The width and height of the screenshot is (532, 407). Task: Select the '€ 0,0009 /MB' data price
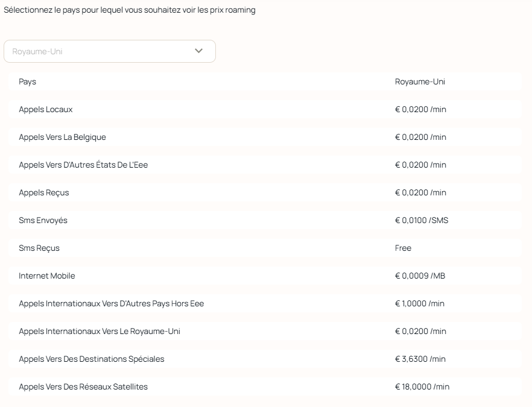point(420,276)
